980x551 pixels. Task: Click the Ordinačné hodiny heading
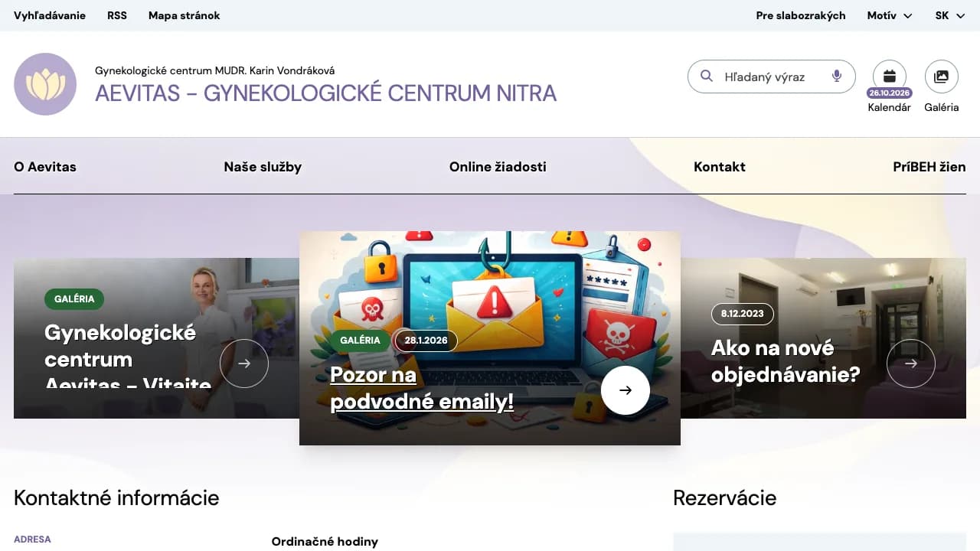[x=325, y=542]
